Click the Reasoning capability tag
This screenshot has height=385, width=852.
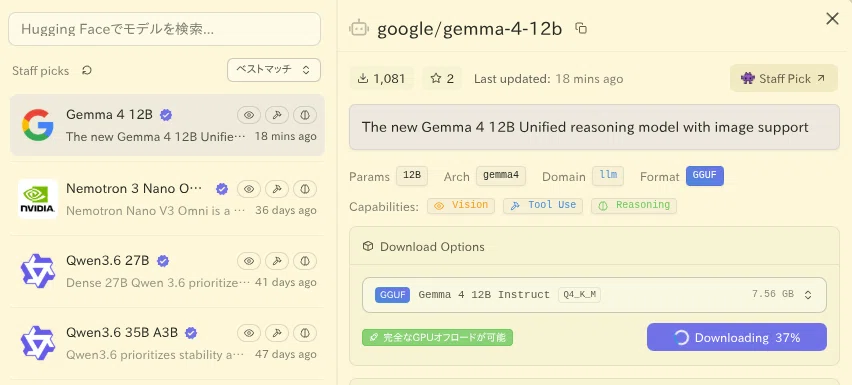point(634,205)
